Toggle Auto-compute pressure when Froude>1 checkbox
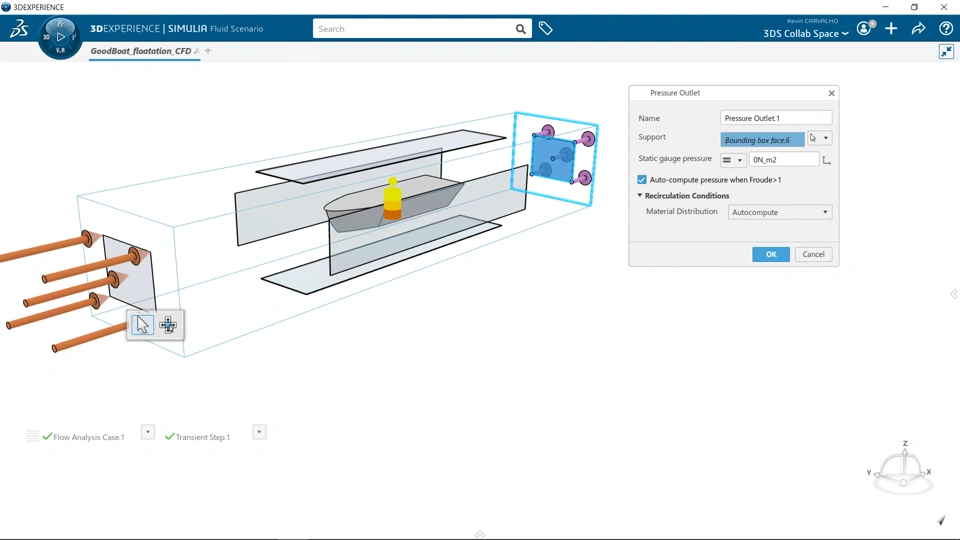The height and width of the screenshot is (540, 960). pyautogui.click(x=642, y=179)
